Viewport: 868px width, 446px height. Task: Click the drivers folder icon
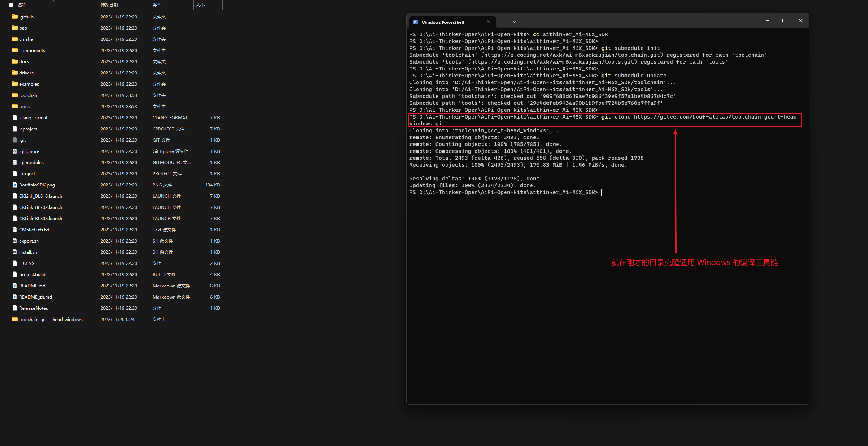pyautogui.click(x=14, y=73)
